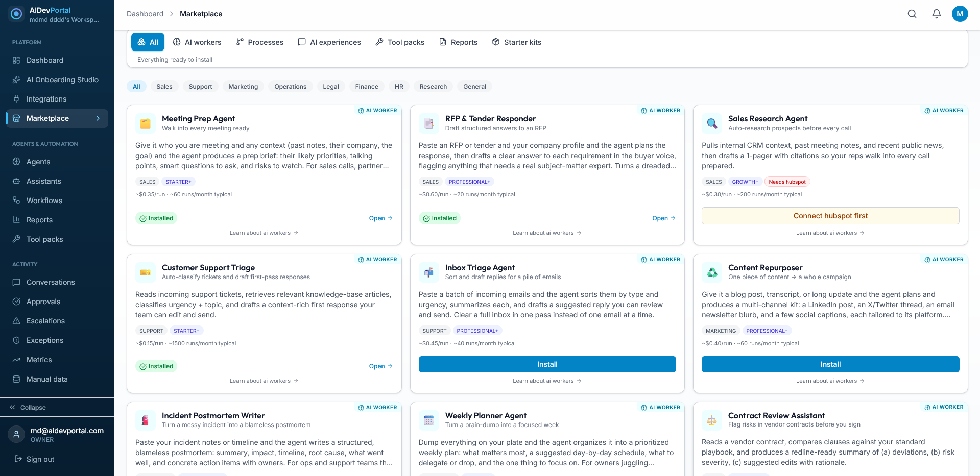Click Connect hubspot first button
Image resolution: width=980 pixels, height=476 pixels.
(830, 216)
